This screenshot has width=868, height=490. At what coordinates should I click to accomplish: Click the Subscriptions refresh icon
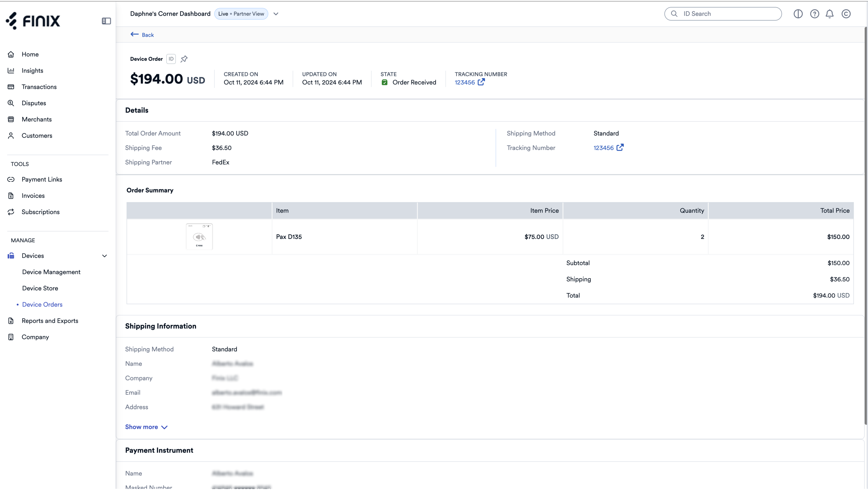11,212
